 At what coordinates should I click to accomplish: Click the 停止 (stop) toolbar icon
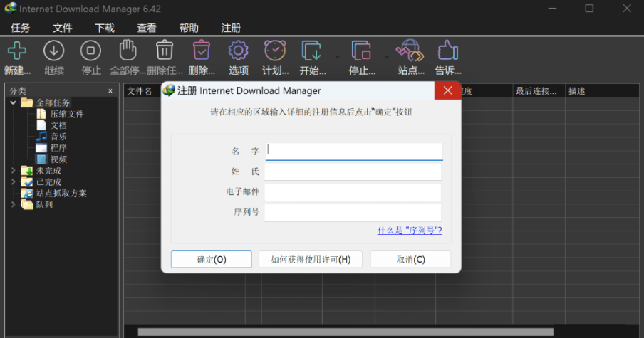coord(90,51)
